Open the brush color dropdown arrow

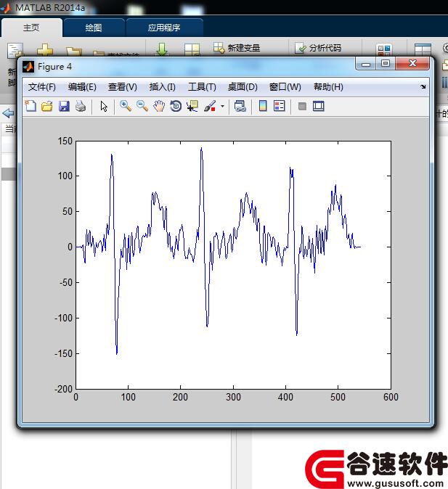tap(222, 107)
